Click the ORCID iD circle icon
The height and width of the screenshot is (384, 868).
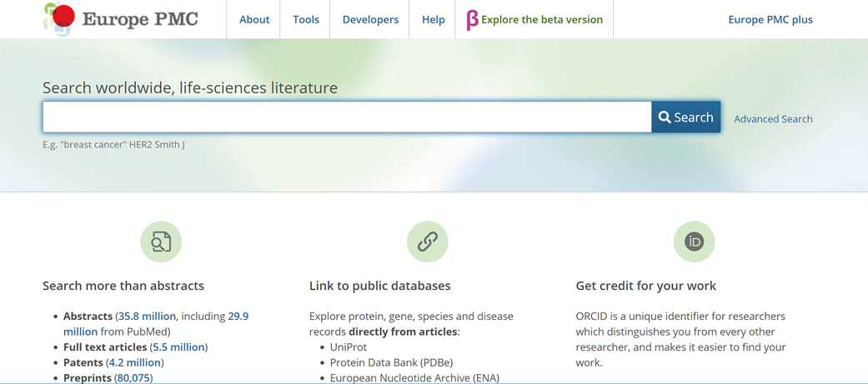pyautogui.click(x=695, y=242)
